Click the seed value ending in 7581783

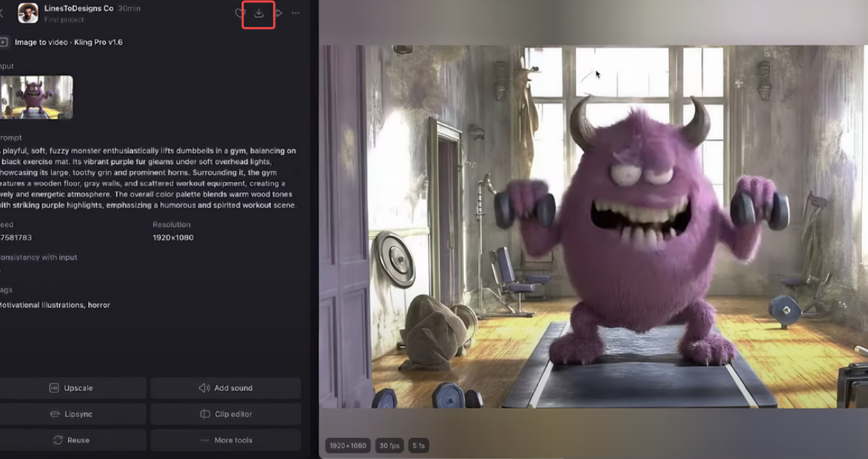click(x=16, y=237)
